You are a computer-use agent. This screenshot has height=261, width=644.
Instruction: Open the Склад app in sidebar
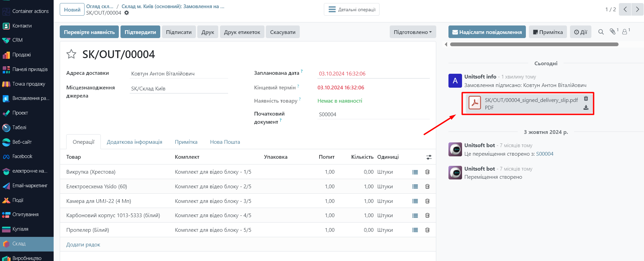19,244
